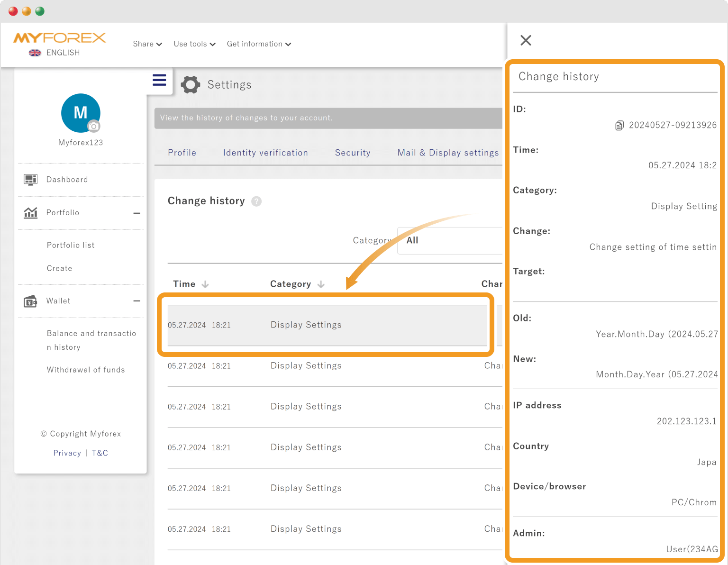Click the macOS green maximize button
Screen dimensions: 728x565
click(x=40, y=11)
